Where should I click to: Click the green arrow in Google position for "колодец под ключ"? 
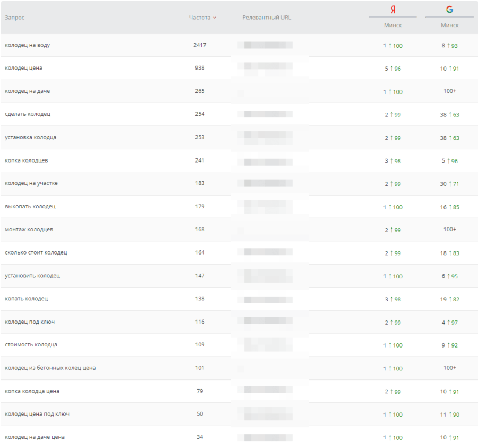[x=447, y=322]
